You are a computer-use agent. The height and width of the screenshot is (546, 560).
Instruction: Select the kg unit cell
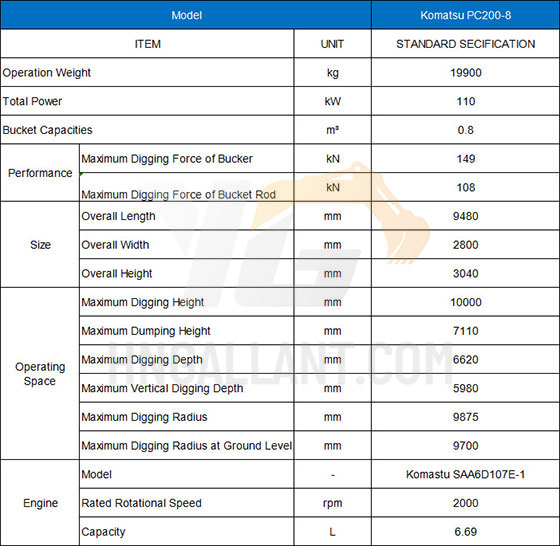point(332,72)
